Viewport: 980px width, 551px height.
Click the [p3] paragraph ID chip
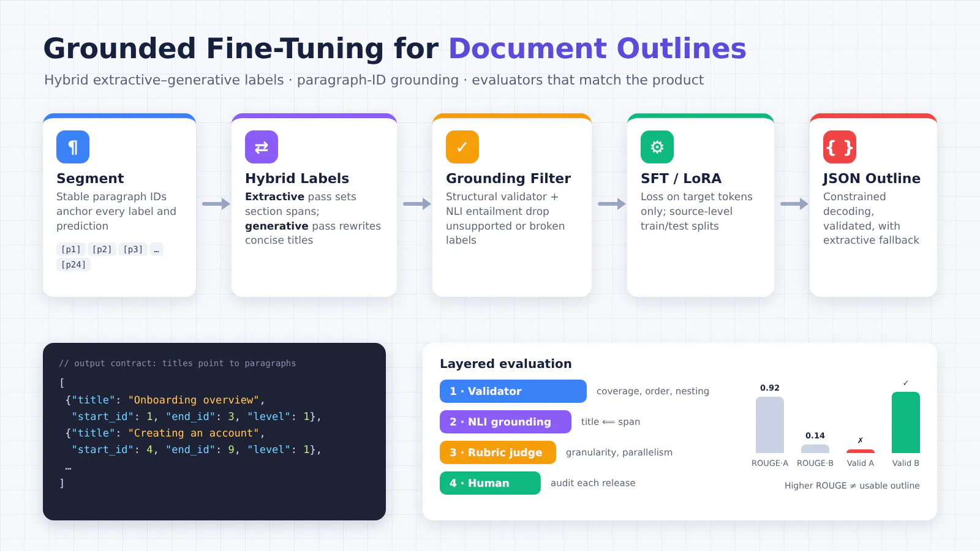[133, 249]
